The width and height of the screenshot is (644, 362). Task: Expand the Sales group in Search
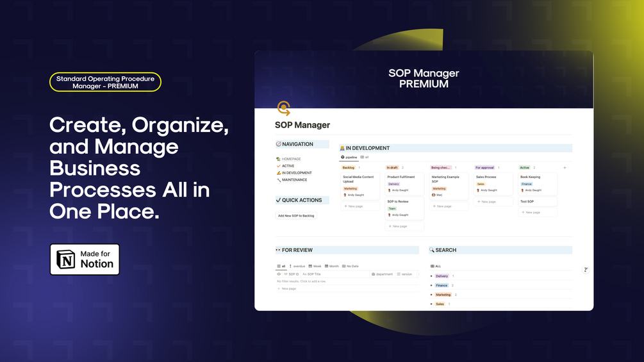pyautogui.click(x=431, y=304)
